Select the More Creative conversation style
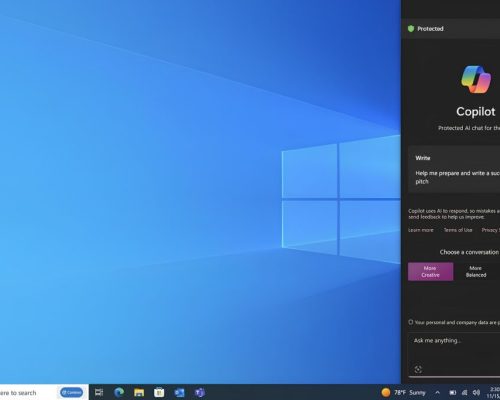The height and width of the screenshot is (400, 500). point(430,272)
